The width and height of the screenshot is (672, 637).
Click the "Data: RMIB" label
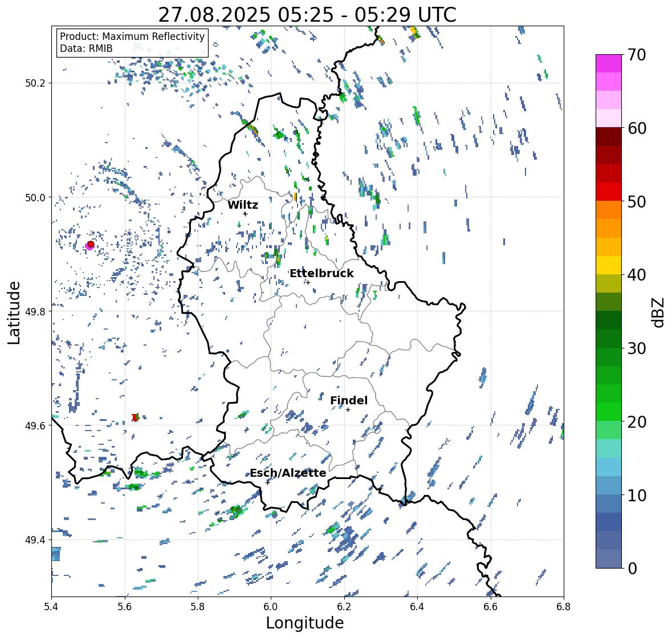click(x=86, y=48)
